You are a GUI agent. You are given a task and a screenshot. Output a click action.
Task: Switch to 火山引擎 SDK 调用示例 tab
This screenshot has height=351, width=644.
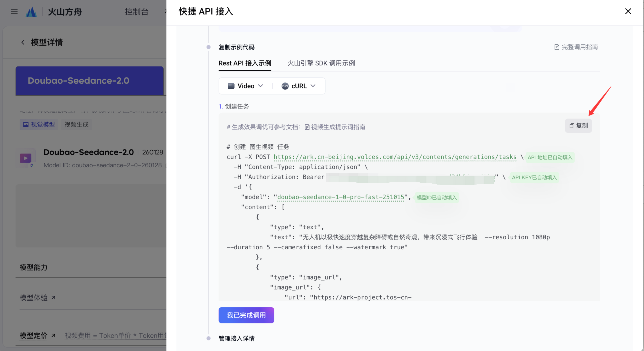321,63
